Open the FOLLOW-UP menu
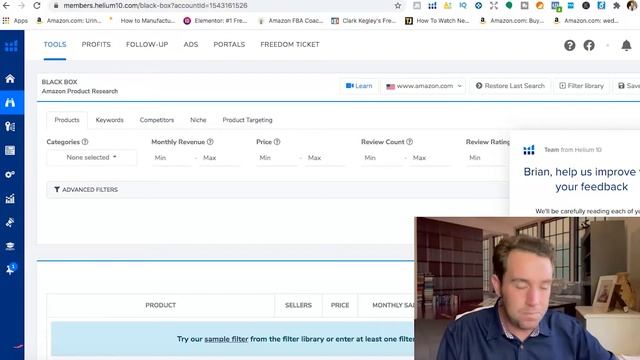Screen dimensions: 640x360 pyautogui.click(x=147, y=44)
